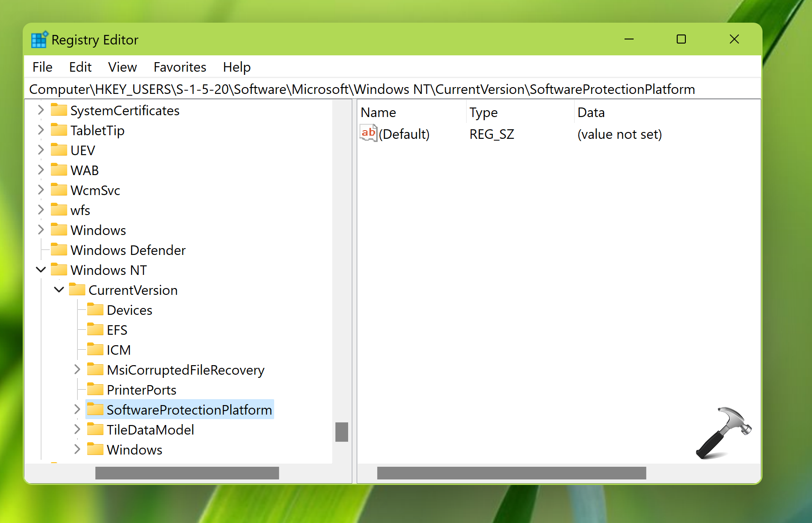Close the Registry Editor window
This screenshot has width=812, height=523.
click(x=734, y=39)
